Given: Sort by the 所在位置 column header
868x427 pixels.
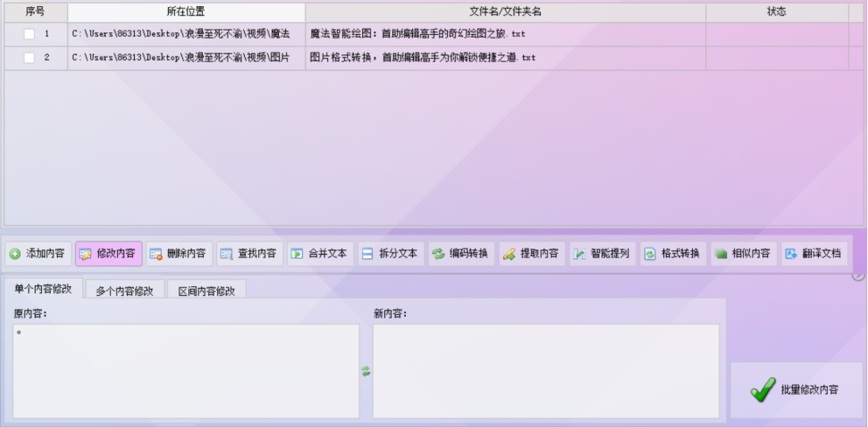Looking at the screenshot, I should [x=186, y=11].
